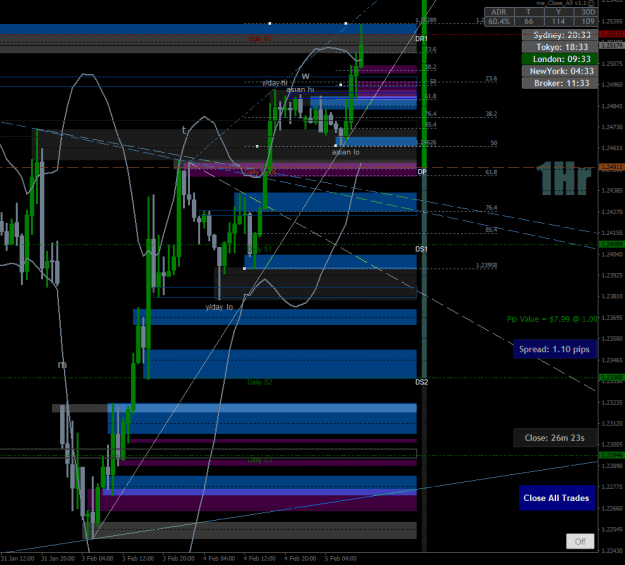Click the Y header cell in ADR table
This screenshot has width=625, height=565.
[558, 12]
